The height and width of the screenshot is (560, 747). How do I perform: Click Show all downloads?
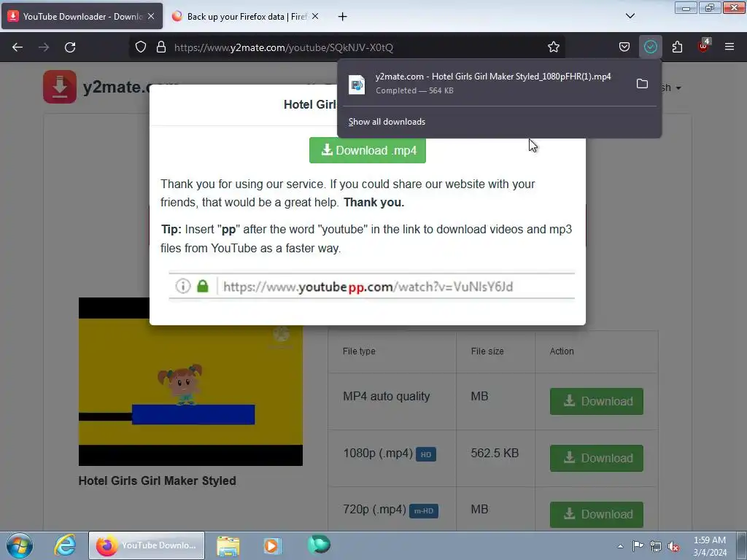pos(387,122)
